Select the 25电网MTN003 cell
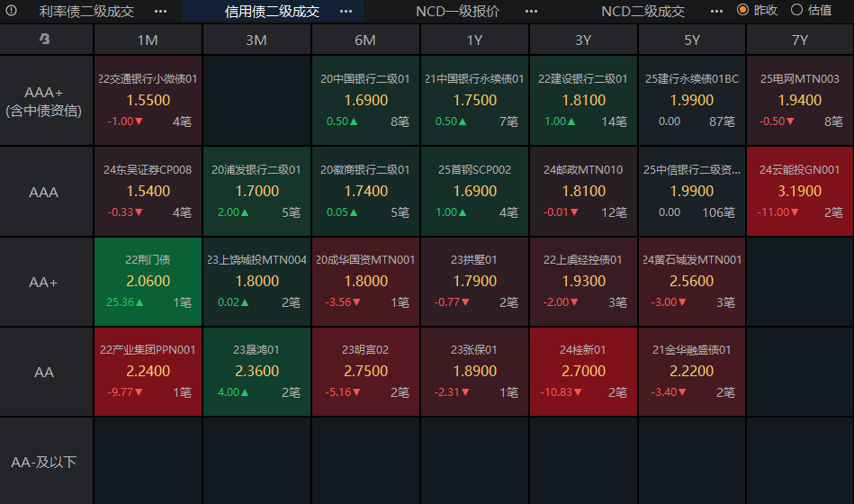The height and width of the screenshot is (504, 854). (799, 100)
